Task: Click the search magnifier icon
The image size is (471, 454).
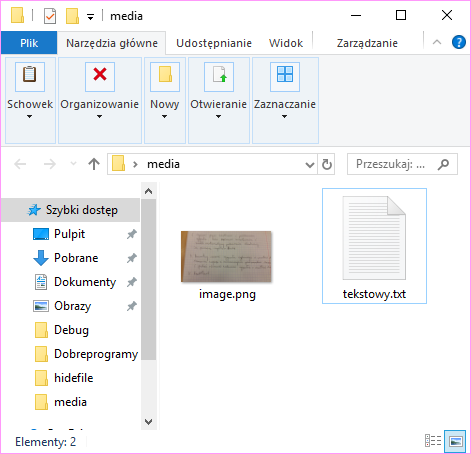Action: (443, 164)
